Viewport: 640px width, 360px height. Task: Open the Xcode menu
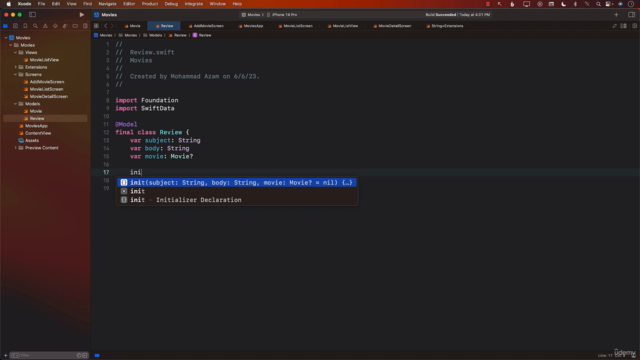(24, 4)
